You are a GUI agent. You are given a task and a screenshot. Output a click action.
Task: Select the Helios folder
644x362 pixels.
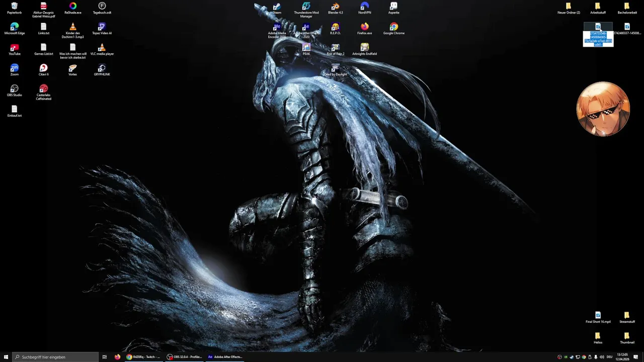tap(598, 338)
